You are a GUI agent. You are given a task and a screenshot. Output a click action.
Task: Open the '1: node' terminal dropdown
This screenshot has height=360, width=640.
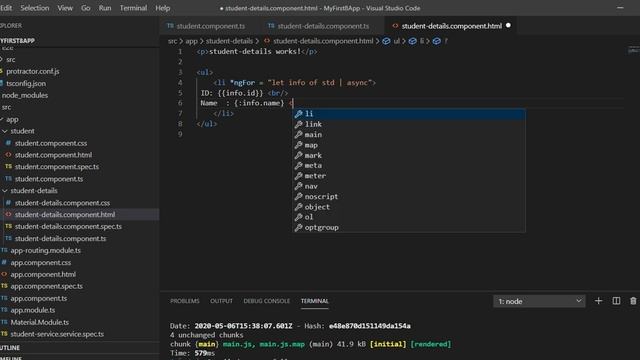coord(539,301)
